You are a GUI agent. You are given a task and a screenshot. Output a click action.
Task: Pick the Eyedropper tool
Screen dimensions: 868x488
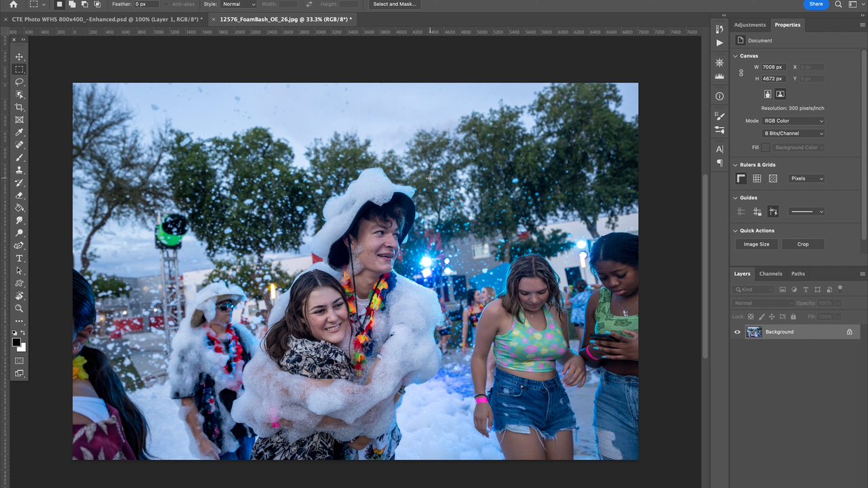coord(19,132)
